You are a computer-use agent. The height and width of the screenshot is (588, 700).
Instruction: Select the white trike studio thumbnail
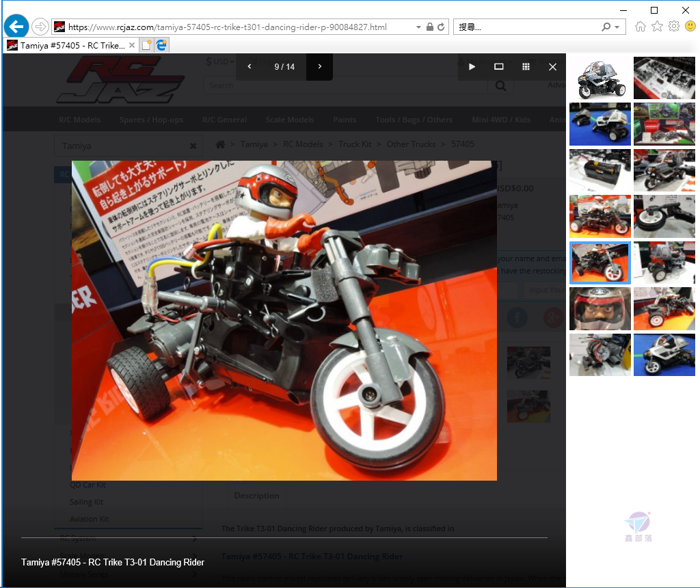click(600, 78)
